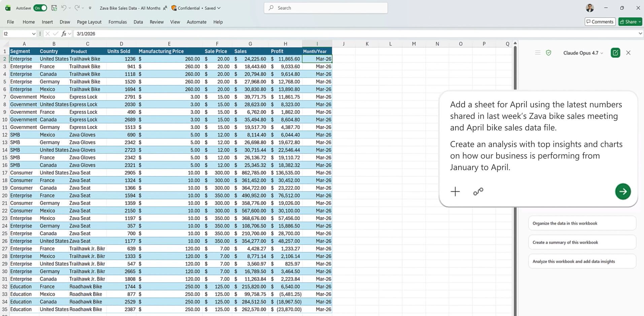
Task: Click the Search box in title bar
Action: 326,8
